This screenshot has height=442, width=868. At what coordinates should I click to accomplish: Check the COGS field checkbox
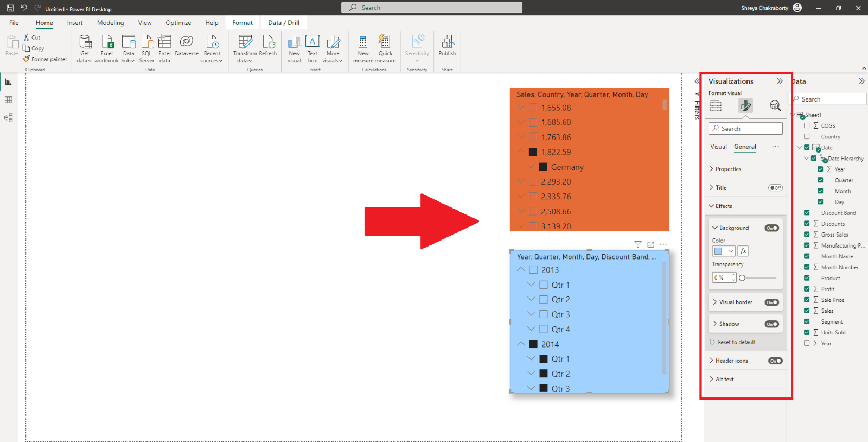click(807, 125)
